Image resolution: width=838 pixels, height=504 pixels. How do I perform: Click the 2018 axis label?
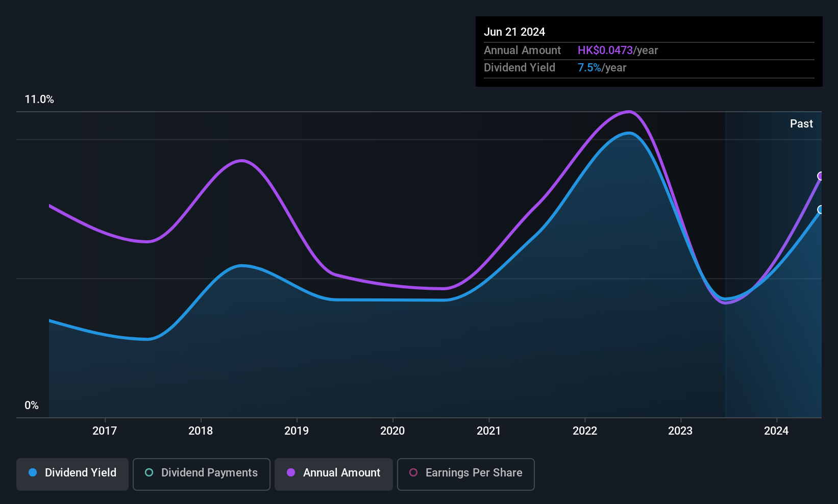(201, 431)
